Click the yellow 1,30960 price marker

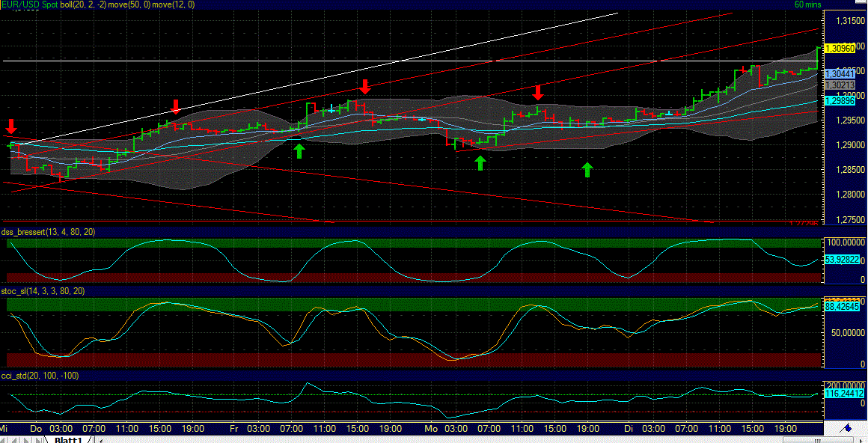[842, 47]
